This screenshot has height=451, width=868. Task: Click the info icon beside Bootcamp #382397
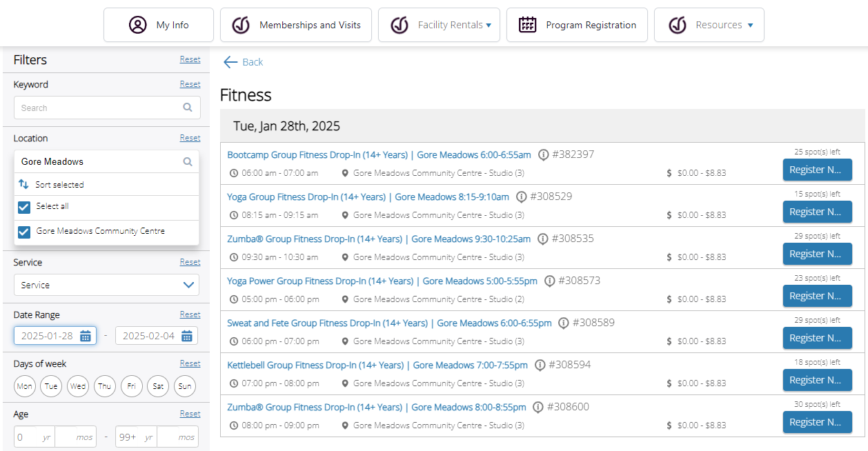(x=544, y=155)
